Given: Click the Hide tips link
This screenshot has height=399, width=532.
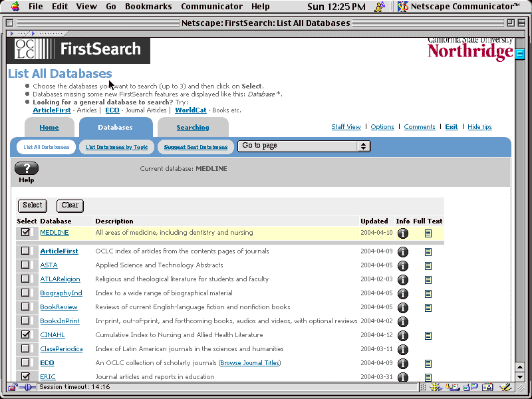Looking at the screenshot, I should tap(479, 126).
